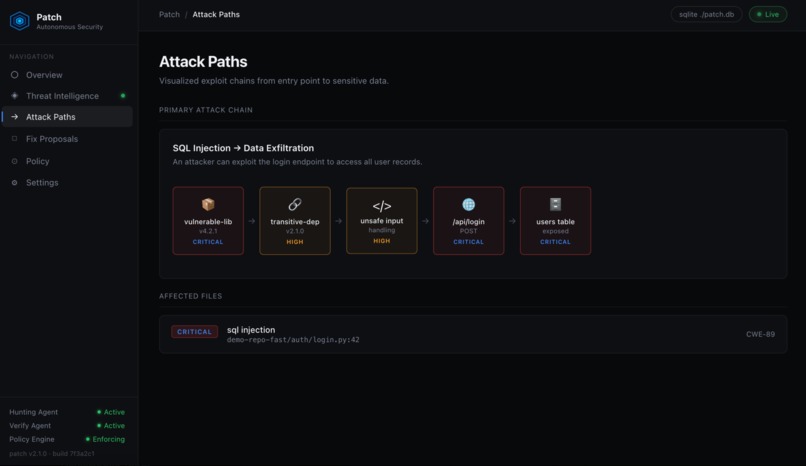Click CRITICAL label under users table
The width and height of the screenshot is (806, 466).
[x=555, y=242]
